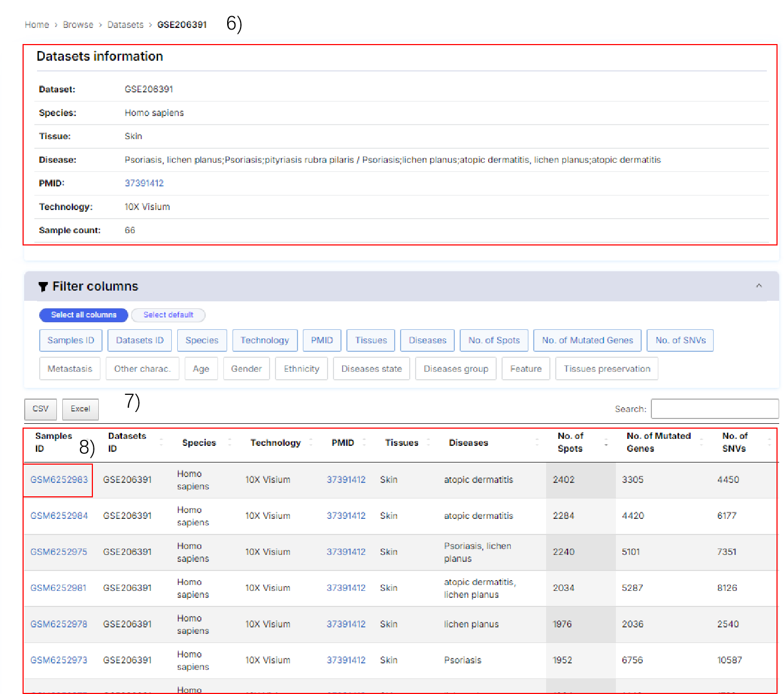Toggle the Samples ID column filter

(x=70, y=341)
